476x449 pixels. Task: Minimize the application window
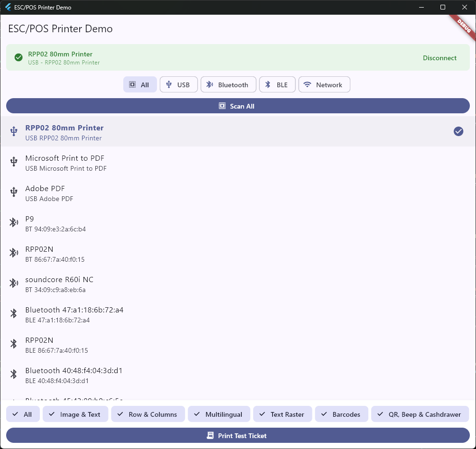pyautogui.click(x=421, y=7)
